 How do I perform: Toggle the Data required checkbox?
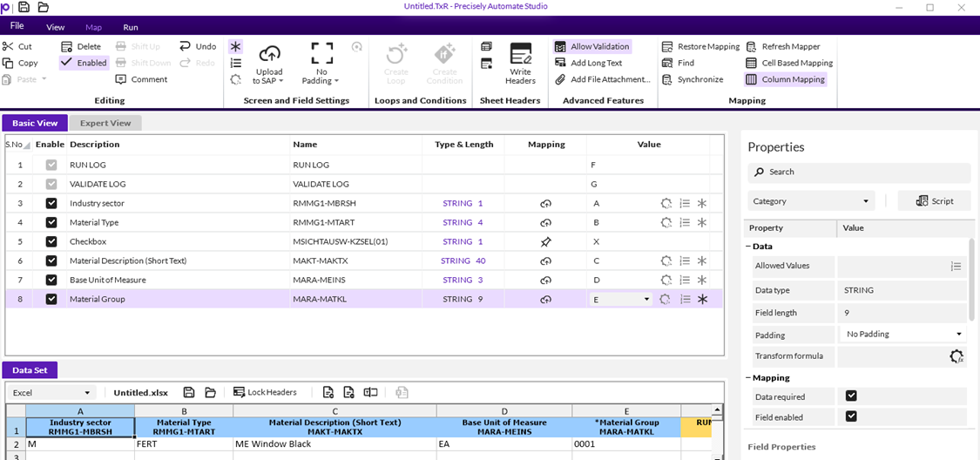click(x=851, y=396)
